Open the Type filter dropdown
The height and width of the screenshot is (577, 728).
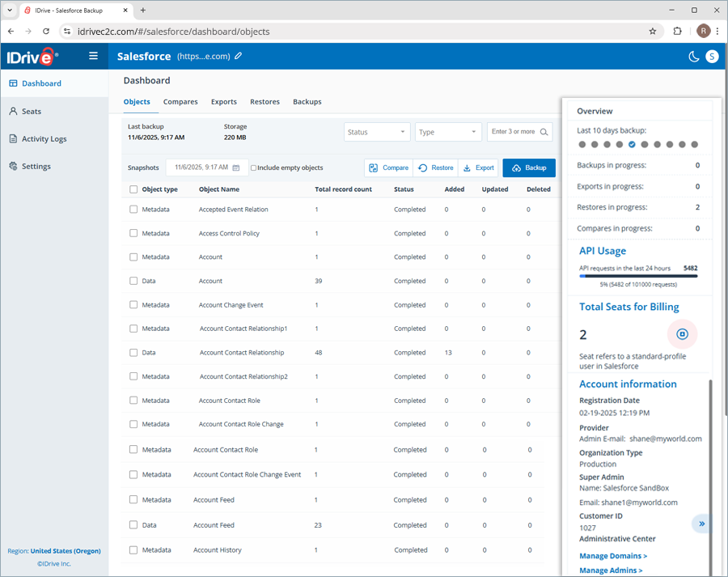[447, 132]
